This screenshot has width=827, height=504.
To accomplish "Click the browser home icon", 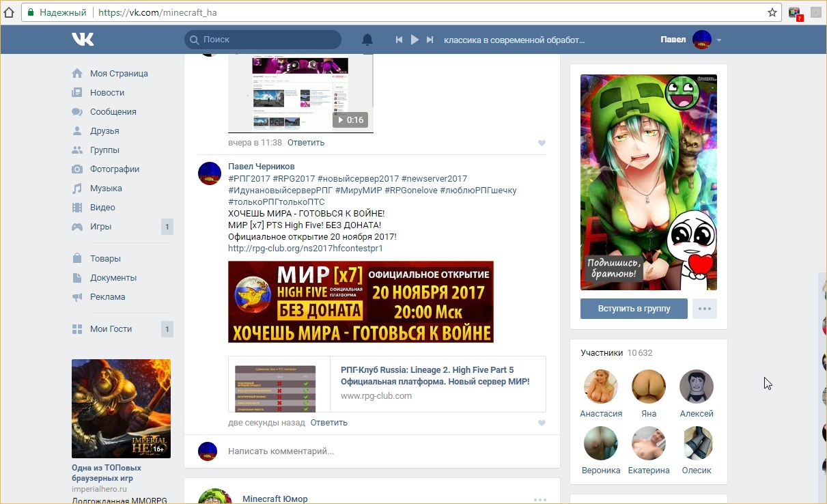I will point(9,12).
